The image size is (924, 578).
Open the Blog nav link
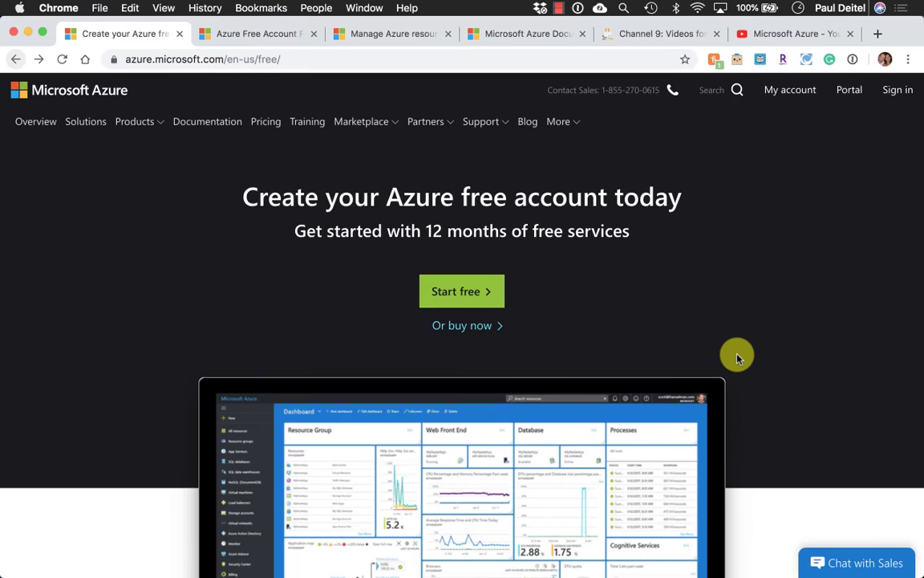click(x=528, y=121)
